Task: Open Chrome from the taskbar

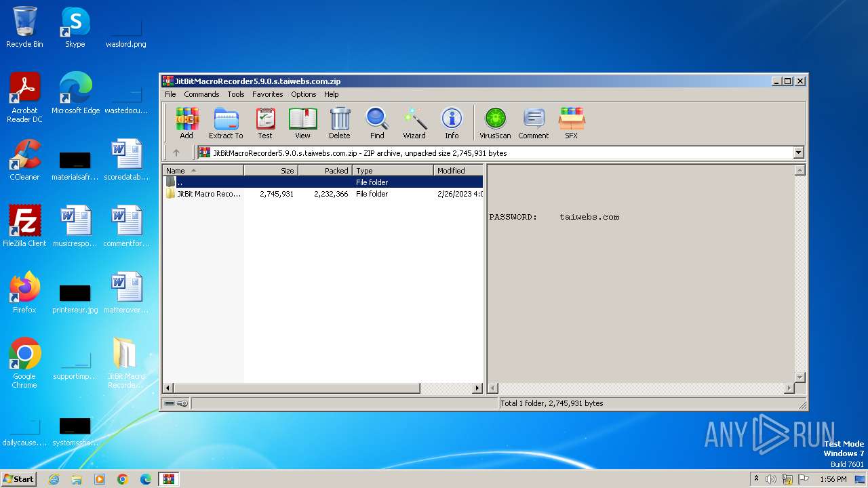Action: click(x=123, y=479)
